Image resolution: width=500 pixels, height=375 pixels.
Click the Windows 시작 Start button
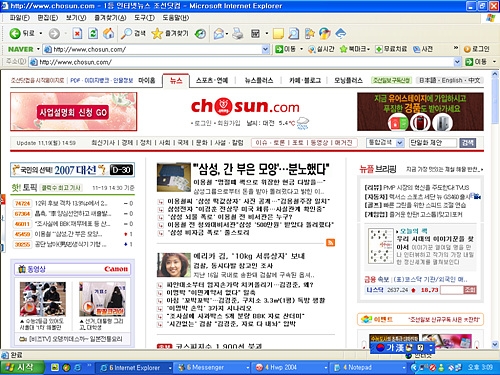[22, 368]
